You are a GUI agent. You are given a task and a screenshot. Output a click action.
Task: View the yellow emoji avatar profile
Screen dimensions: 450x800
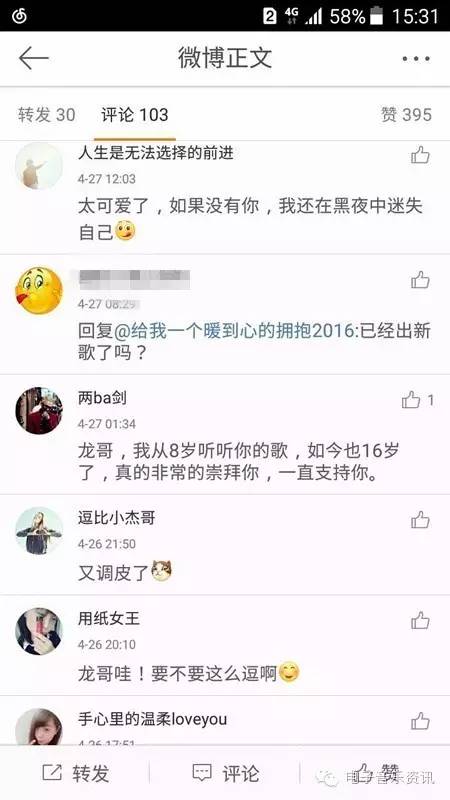click(39, 290)
